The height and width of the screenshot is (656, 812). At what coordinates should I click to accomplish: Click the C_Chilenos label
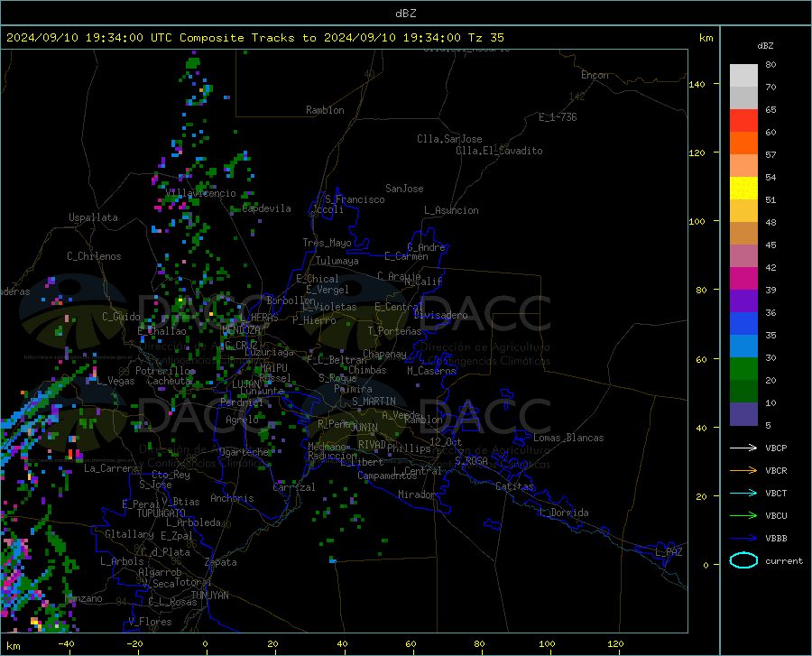[94, 256]
